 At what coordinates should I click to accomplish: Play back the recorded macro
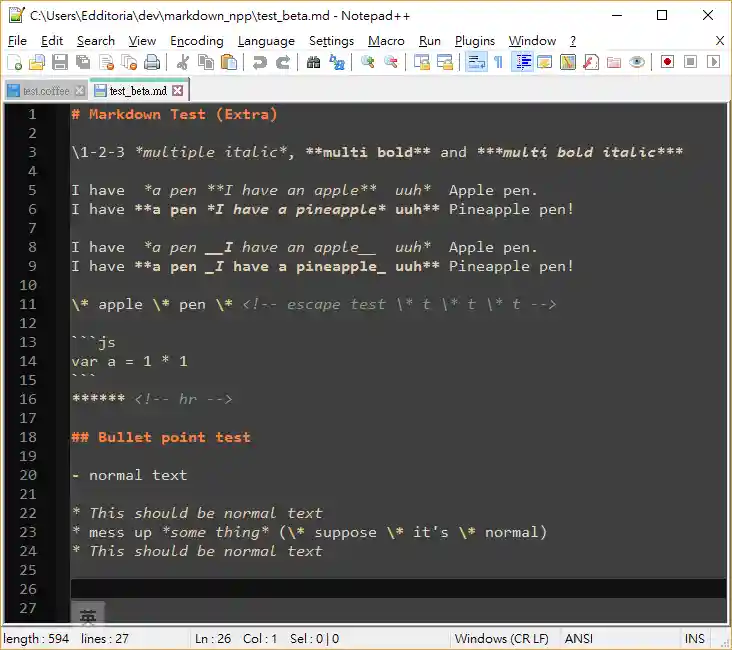click(713, 62)
